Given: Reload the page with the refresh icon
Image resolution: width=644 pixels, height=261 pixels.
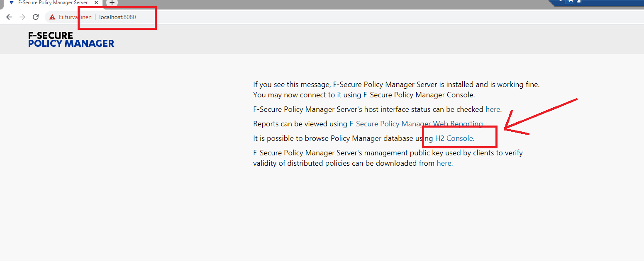Looking at the screenshot, I should click(36, 17).
